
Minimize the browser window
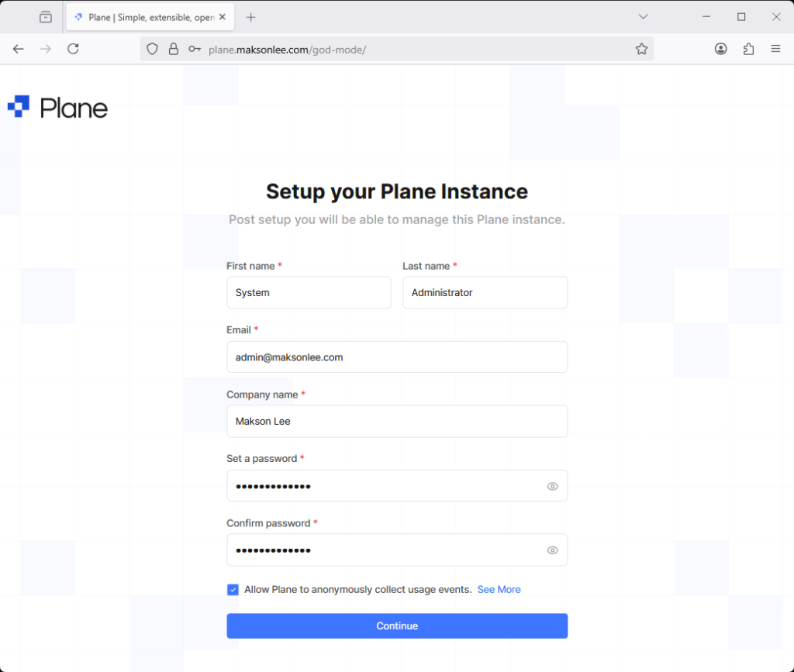pos(706,17)
